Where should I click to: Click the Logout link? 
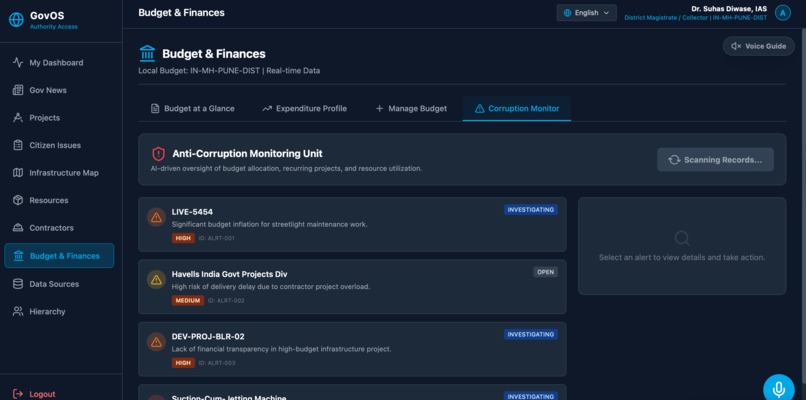point(34,394)
